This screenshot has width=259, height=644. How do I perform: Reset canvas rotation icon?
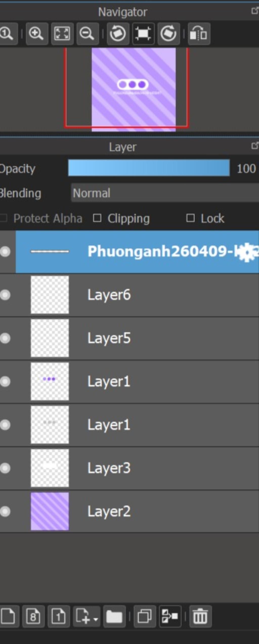143,34
